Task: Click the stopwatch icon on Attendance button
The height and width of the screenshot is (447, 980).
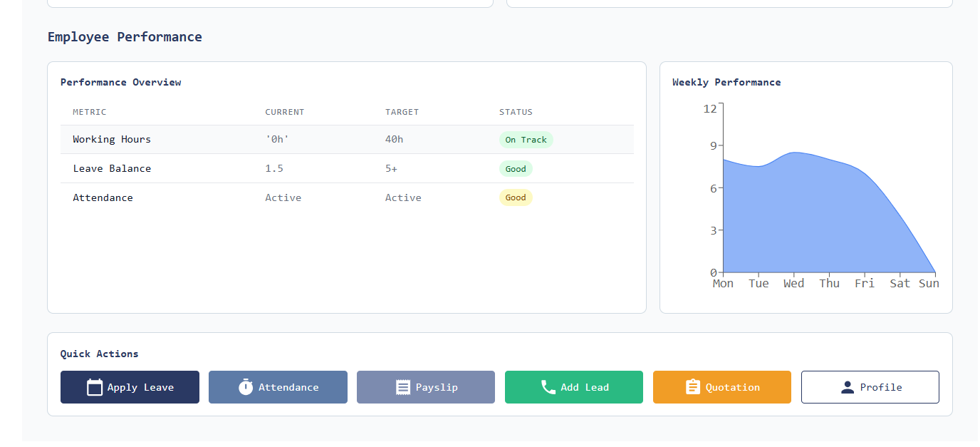Action: 245,386
